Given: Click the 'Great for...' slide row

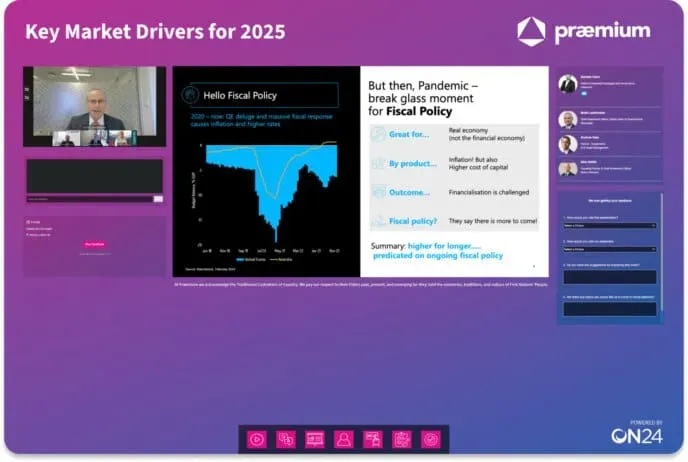Looking at the screenshot, I should point(454,134).
